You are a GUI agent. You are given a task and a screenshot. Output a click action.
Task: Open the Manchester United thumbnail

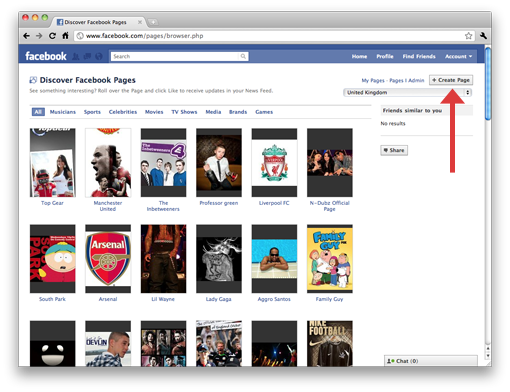click(x=108, y=163)
